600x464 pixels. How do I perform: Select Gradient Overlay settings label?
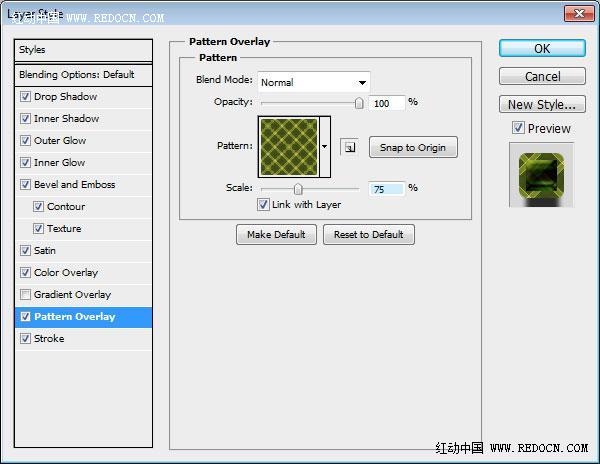[x=72, y=295]
